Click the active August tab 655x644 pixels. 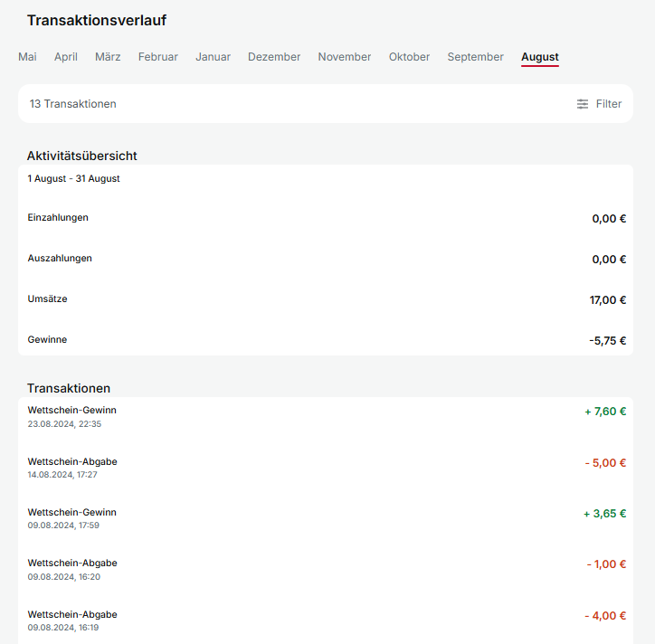pos(540,57)
